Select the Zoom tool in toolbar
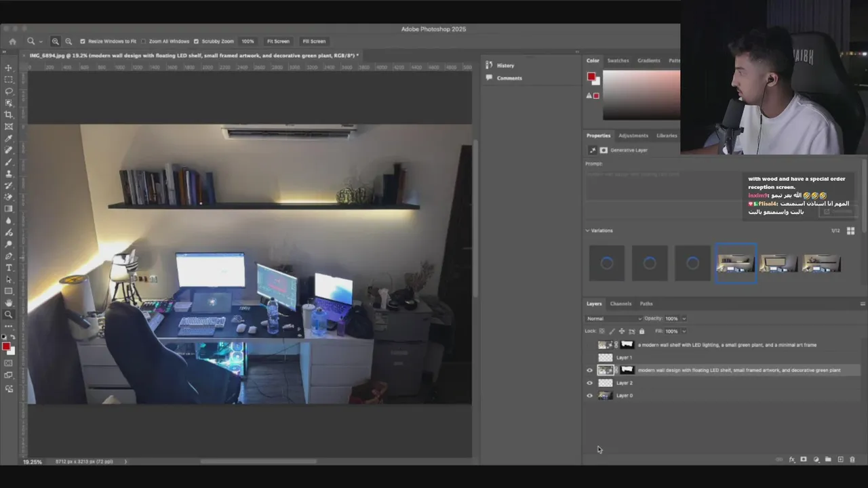868x488 pixels. point(9,314)
